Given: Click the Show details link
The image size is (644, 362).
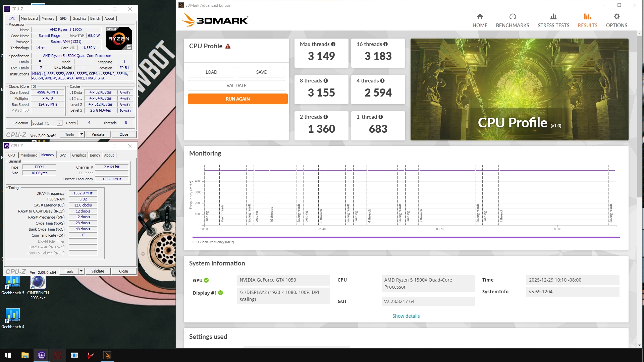Looking at the screenshot, I should 406,316.
